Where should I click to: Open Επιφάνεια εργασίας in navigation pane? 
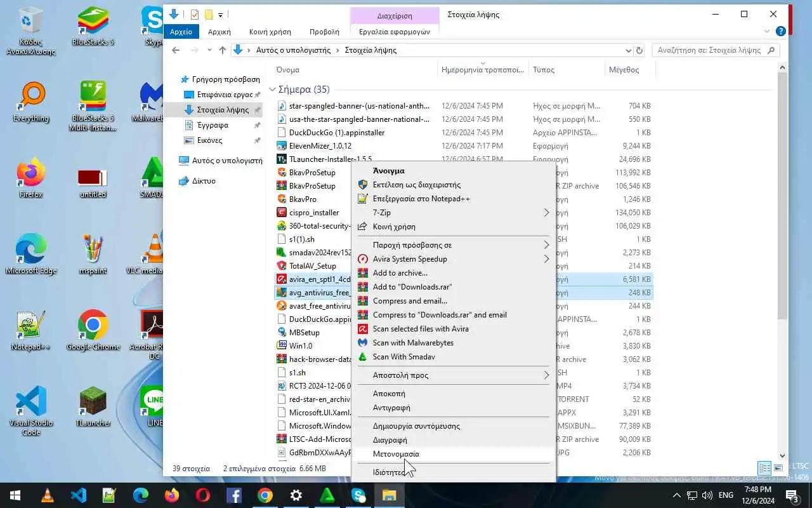tap(225, 95)
